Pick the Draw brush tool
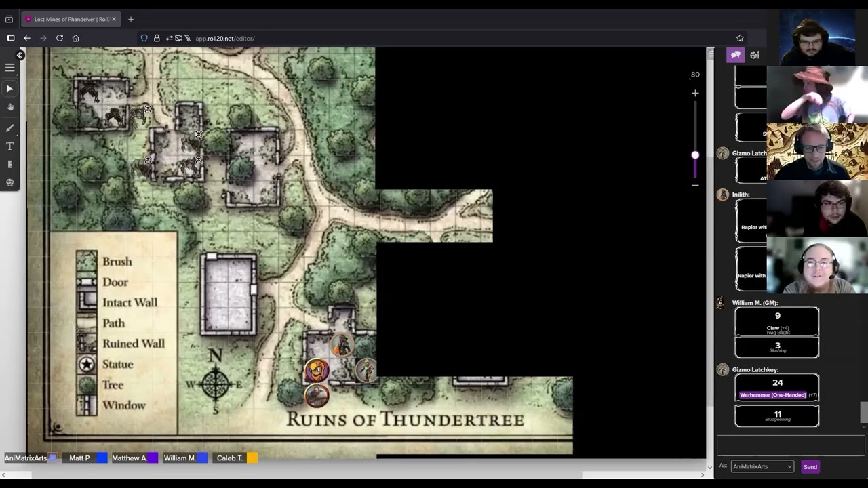The image size is (868, 488). [10, 127]
